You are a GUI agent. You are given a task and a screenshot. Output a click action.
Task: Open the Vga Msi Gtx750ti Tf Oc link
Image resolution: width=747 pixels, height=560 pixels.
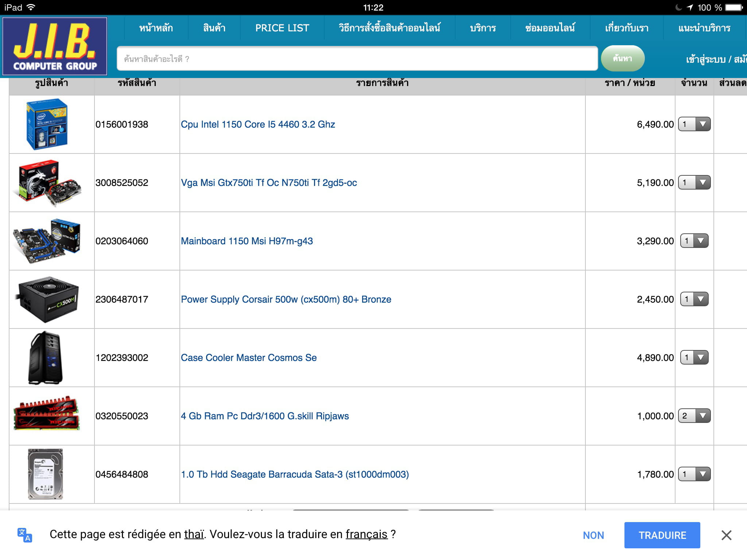(269, 183)
